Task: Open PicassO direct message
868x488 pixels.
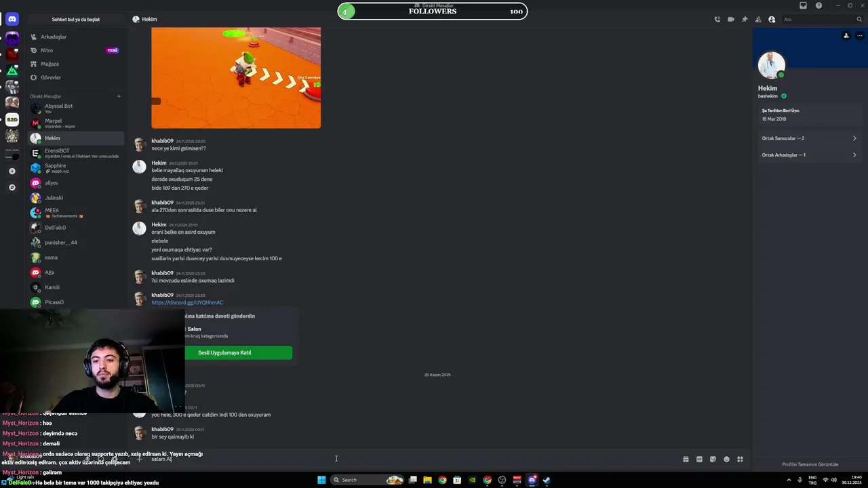Action: 76,302
